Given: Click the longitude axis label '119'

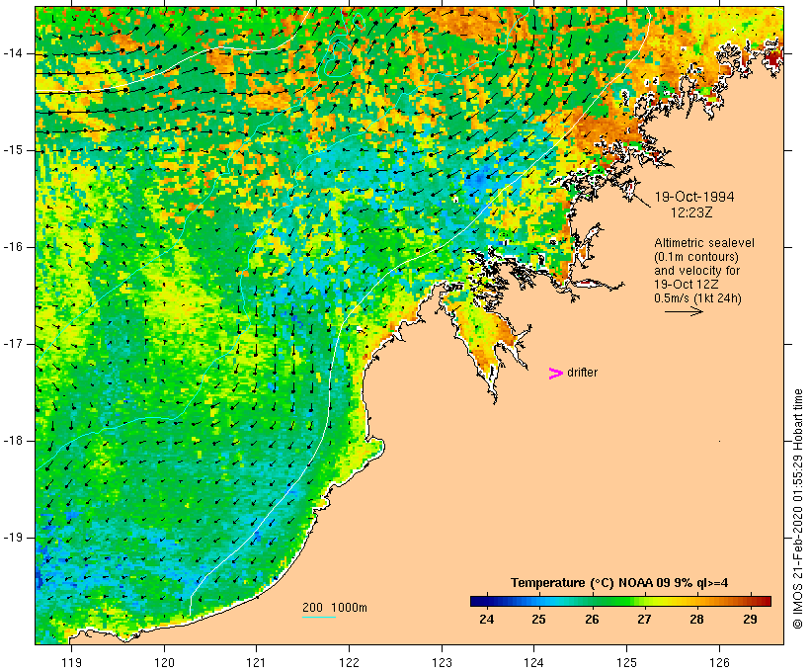Looking at the screenshot, I should [72, 662].
